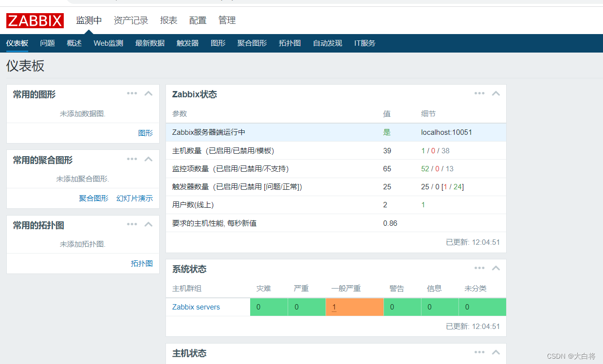Click the performance value 0.86

click(x=390, y=223)
